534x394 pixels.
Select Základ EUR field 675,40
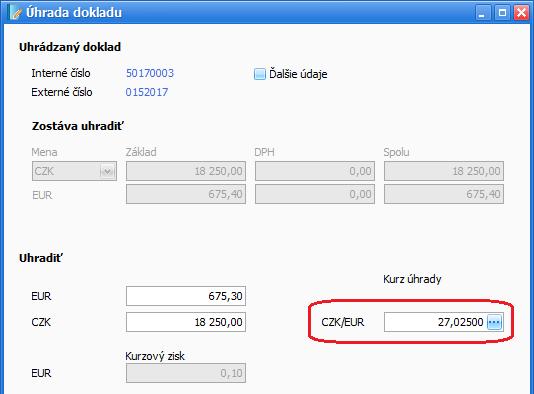[186, 194]
